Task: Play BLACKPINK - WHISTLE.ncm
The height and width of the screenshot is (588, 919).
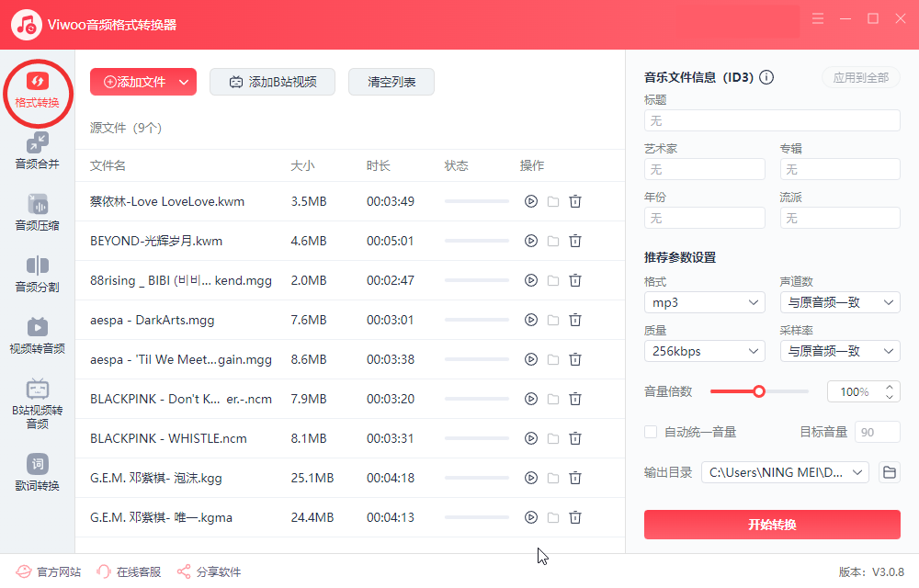Action: [x=531, y=438]
